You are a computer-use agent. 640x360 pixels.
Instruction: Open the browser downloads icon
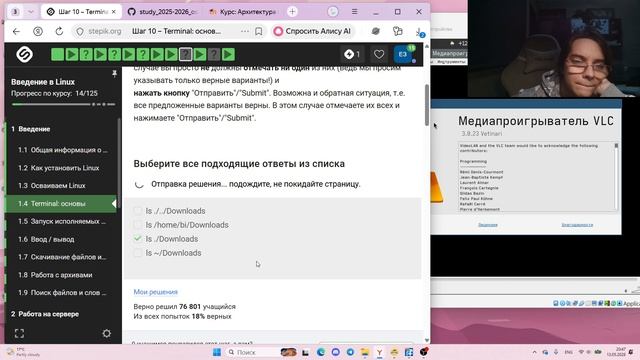click(419, 32)
